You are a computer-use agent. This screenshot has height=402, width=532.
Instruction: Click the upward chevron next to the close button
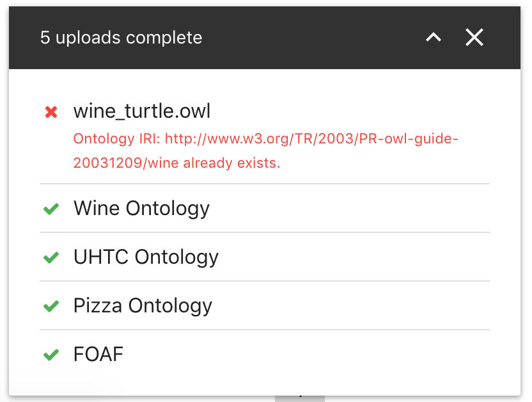point(433,37)
